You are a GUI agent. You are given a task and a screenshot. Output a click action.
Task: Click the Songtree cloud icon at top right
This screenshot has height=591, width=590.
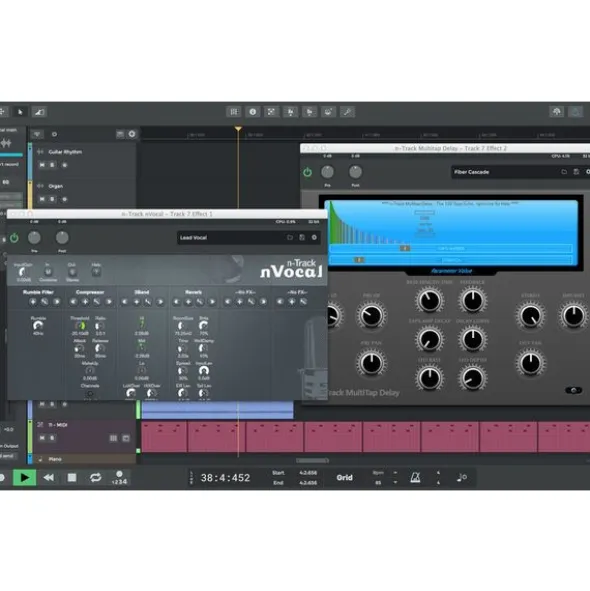[556, 112]
